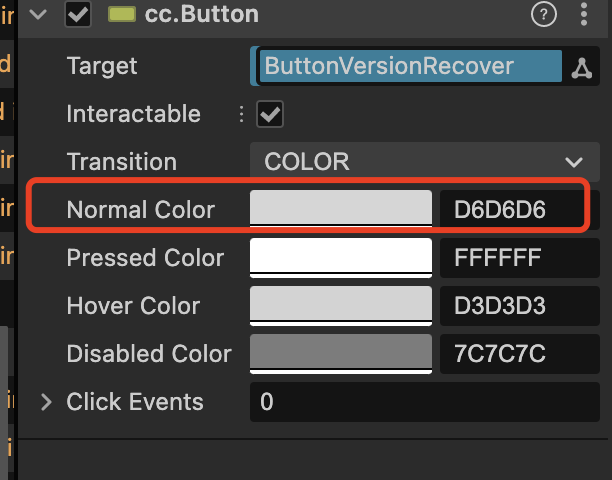Collapse the cc.Button component section
The image size is (612, 480).
coord(39,14)
